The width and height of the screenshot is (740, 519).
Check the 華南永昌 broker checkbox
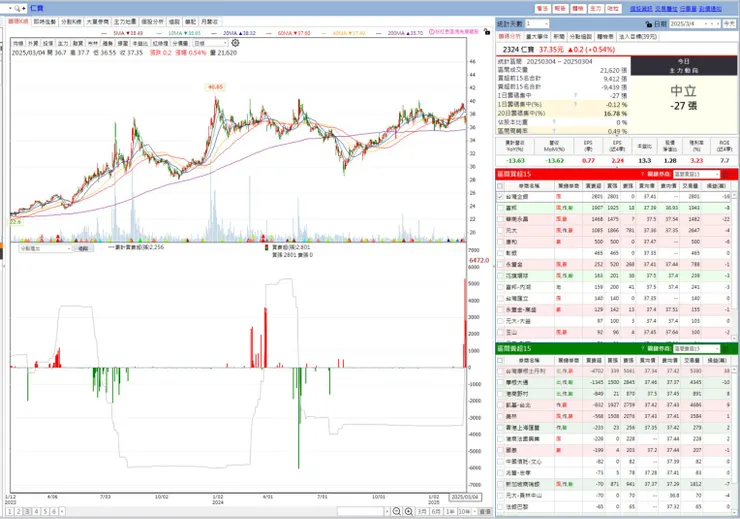(x=500, y=219)
